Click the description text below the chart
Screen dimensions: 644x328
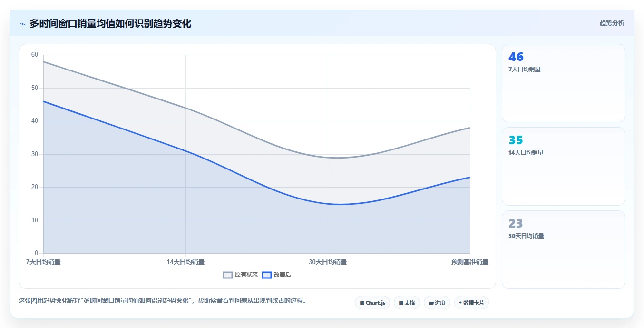pyautogui.click(x=162, y=300)
